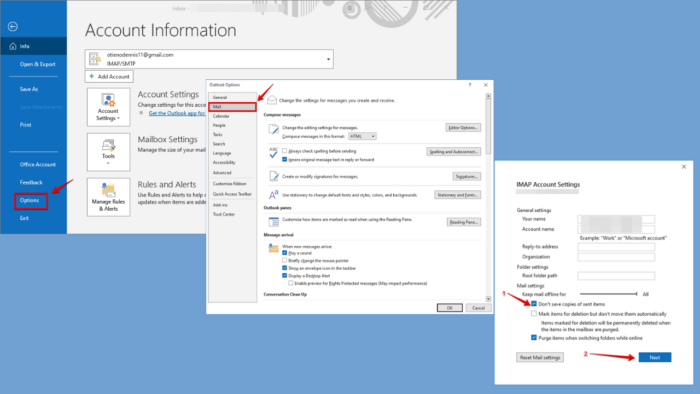Click Reset Mail settings button
This screenshot has height=394, width=700.
(x=540, y=357)
